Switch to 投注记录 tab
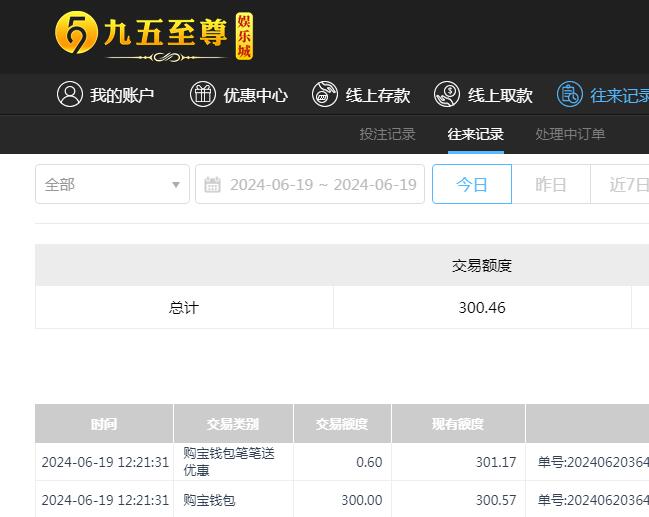Viewport: 649px width, 517px height. coord(387,134)
